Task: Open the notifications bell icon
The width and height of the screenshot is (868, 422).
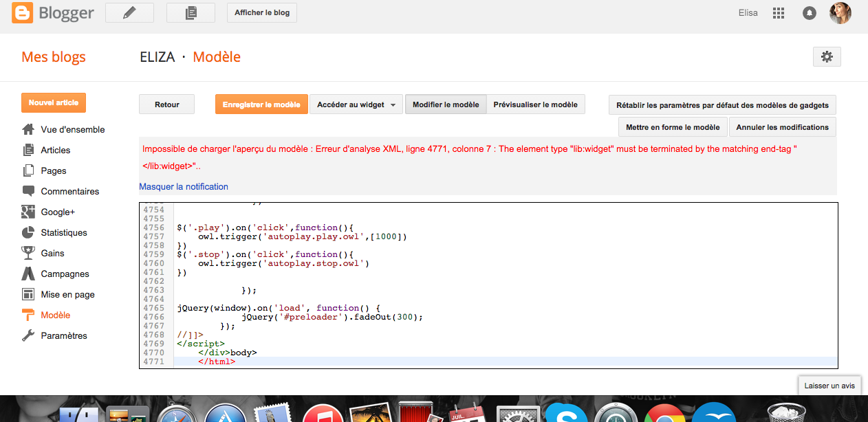Action: point(809,12)
